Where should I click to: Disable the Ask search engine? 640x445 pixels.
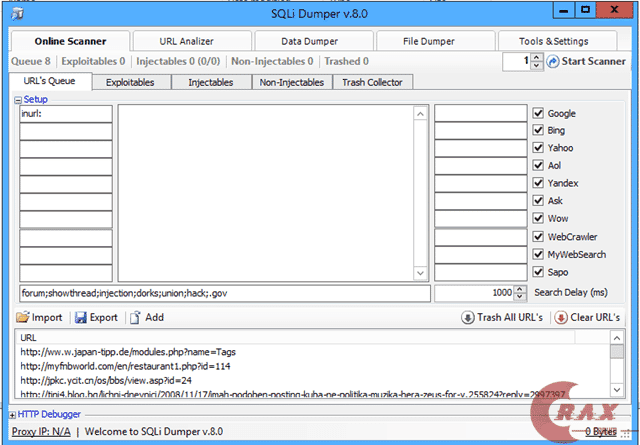click(x=538, y=200)
